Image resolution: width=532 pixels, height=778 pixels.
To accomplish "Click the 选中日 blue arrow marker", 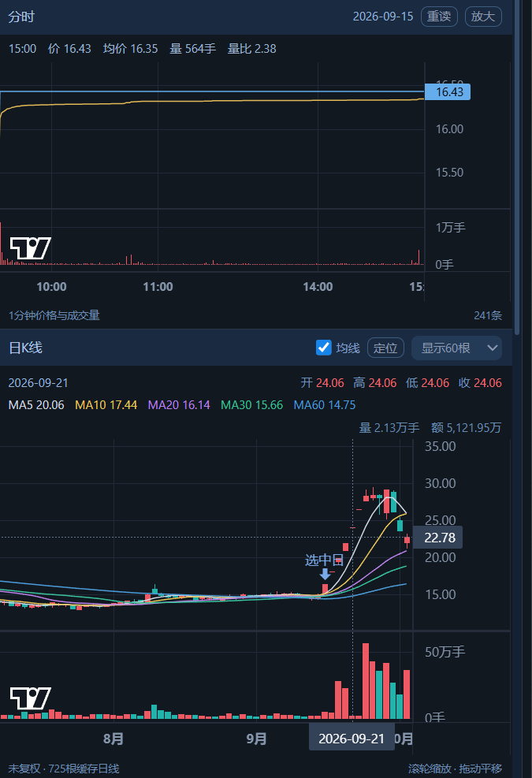I will point(325,574).
